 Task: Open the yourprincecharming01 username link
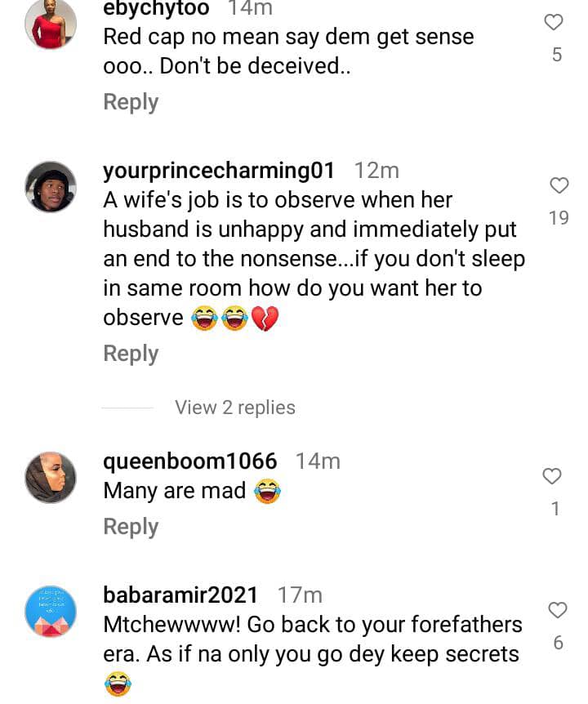[x=219, y=171]
